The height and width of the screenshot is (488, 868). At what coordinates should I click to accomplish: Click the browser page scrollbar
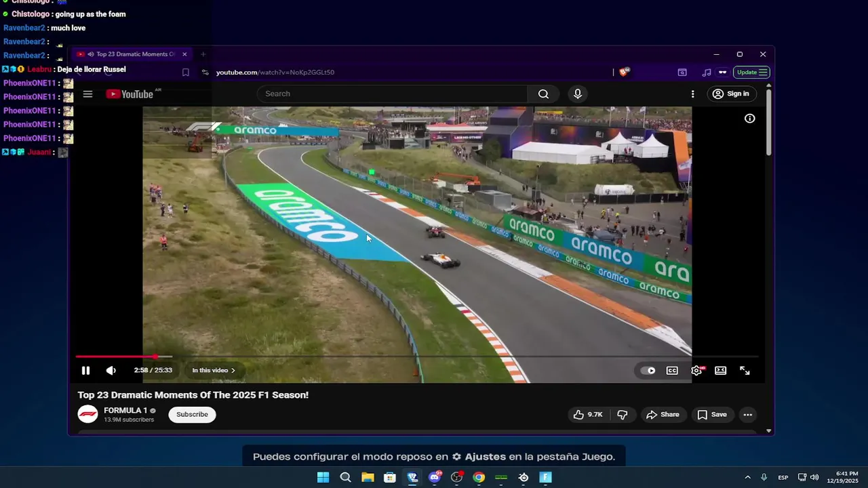point(768,122)
